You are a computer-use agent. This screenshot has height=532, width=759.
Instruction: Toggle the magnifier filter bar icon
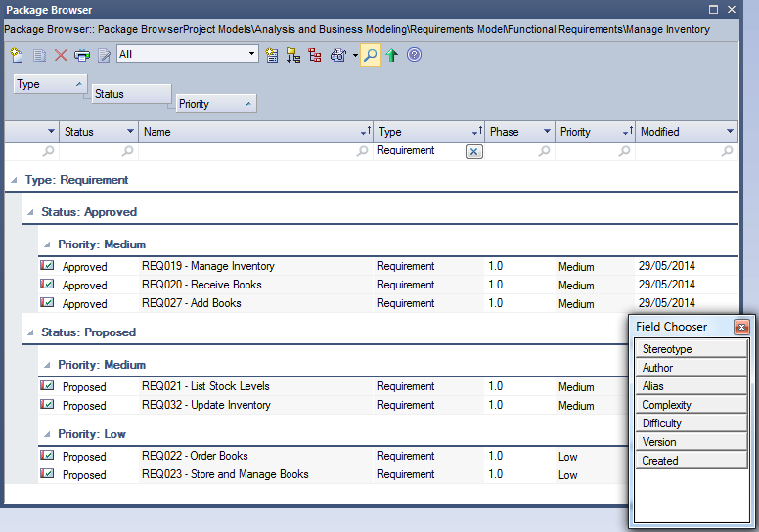click(371, 55)
